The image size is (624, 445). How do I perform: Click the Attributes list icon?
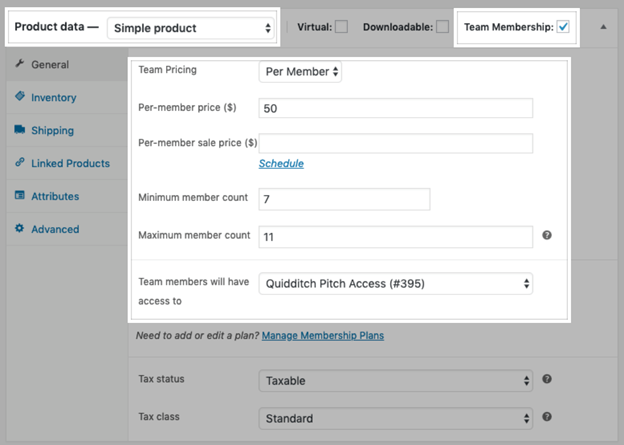point(20,195)
